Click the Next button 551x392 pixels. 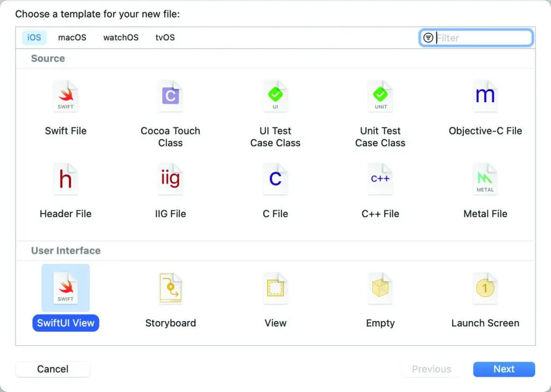tap(504, 369)
